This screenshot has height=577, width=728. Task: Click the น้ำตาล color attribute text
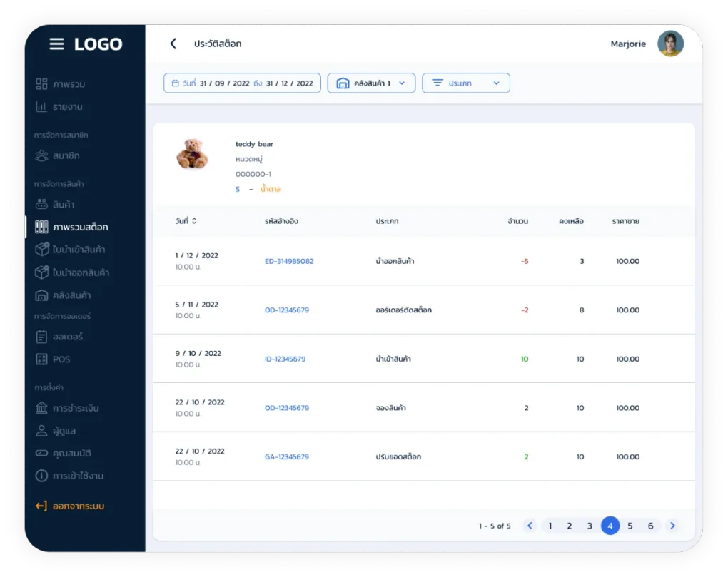click(271, 189)
